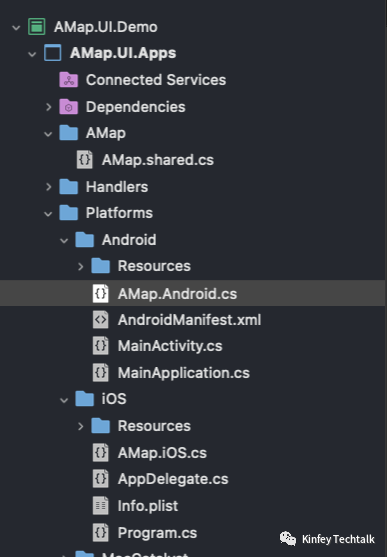Click the Resources folder icon under iOS
The width and height of the screenshot is (387, 557).
pyautogui.click(x=101, y=426)
